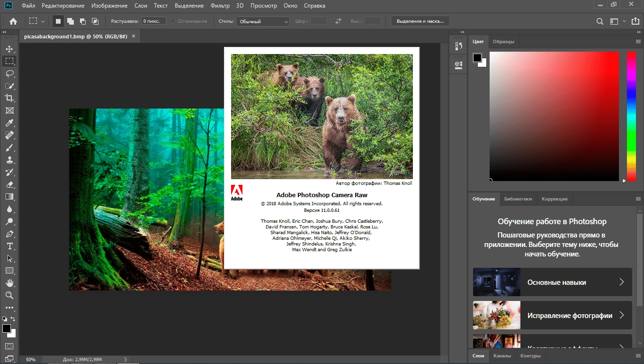This screenshot has height=364, width=644.
Task: Select the Horizontal Type tool
Action: 9,246
